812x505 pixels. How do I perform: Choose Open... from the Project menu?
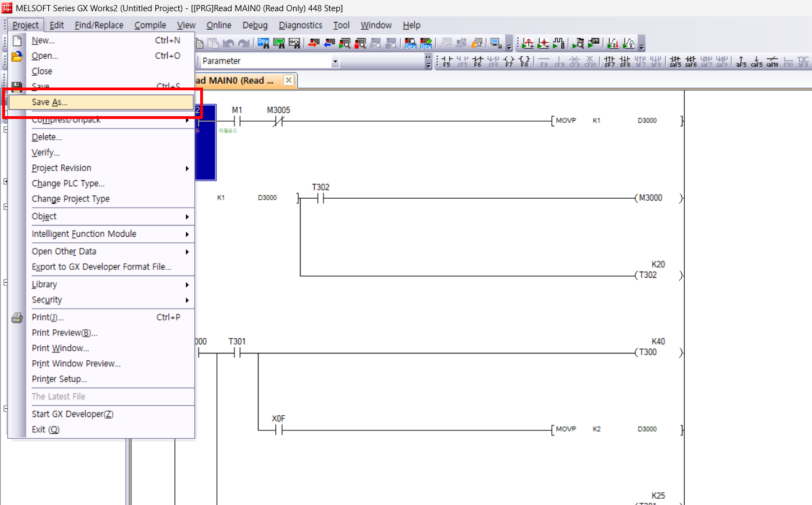101,56
